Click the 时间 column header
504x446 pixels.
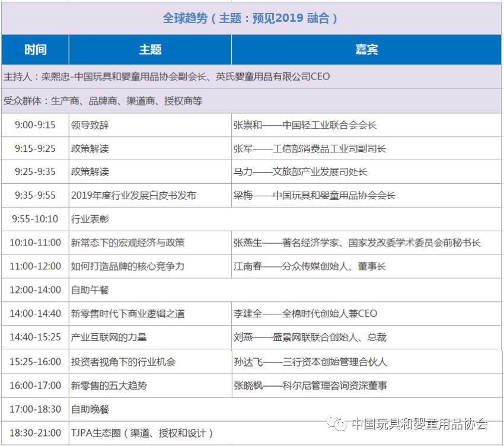[x=35, y=50]
